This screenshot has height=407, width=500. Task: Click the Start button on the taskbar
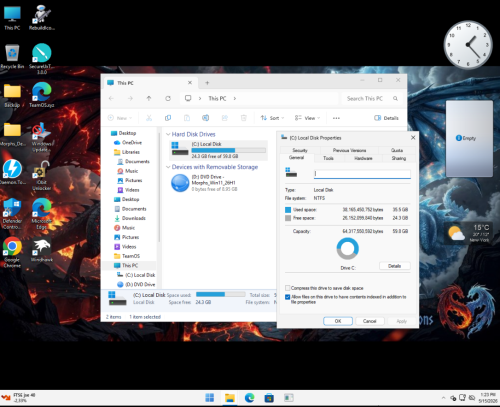(x=210, y=398)
